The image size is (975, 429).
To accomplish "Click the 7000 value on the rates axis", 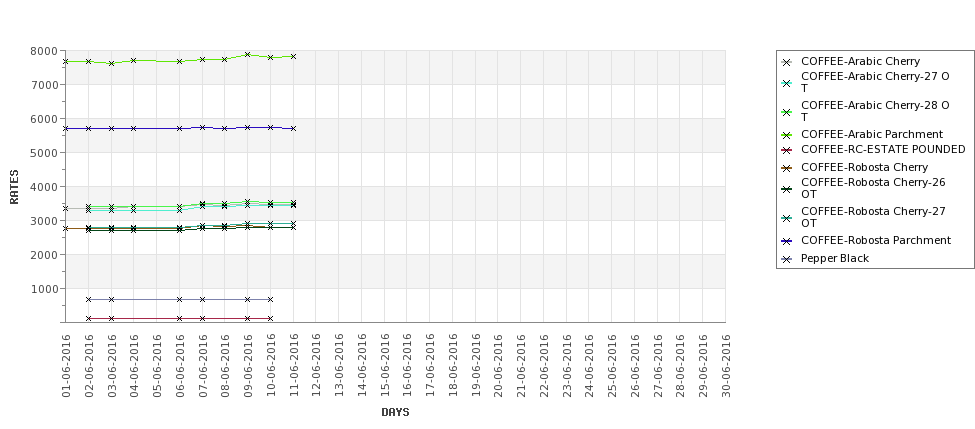I will (x=44, y=85).
